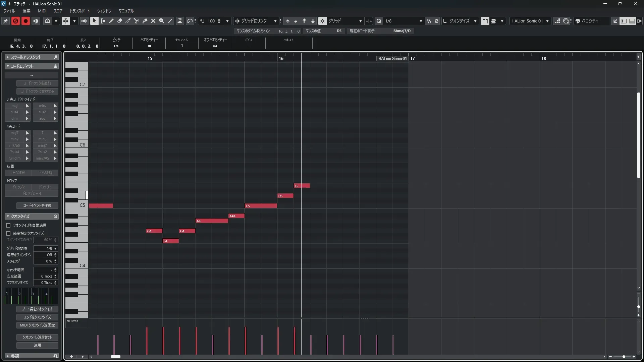Open the トランスポート menu

[79, 11]
